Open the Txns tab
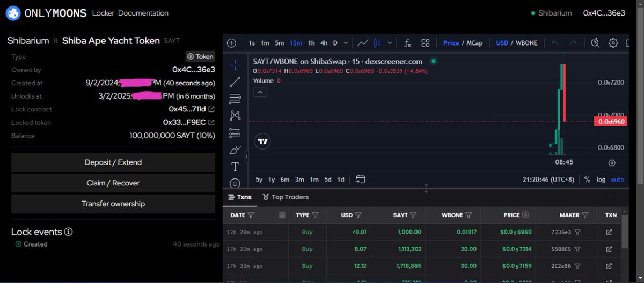 (240, 197)
